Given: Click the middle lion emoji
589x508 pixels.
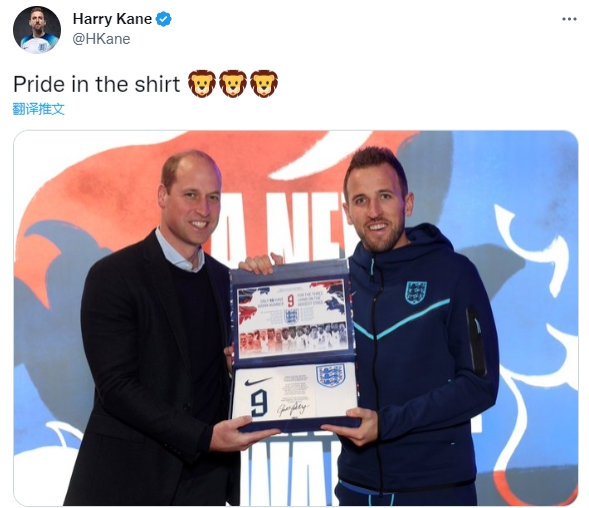Looking at the screenshot, I should tap(233, 83).
